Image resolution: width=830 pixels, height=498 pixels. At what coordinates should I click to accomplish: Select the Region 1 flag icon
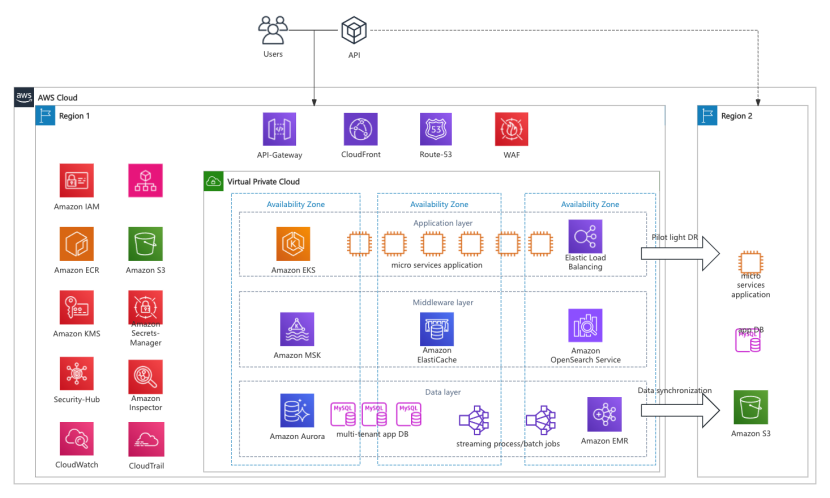point(46,115)
